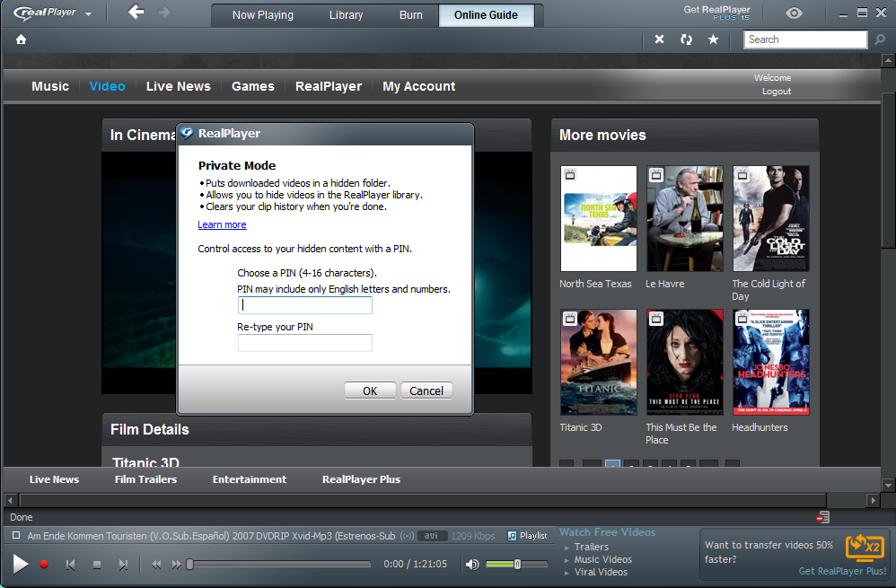Skip to the next clip
The height and width of the screenshot is (588, 896).
click(123, 565)
